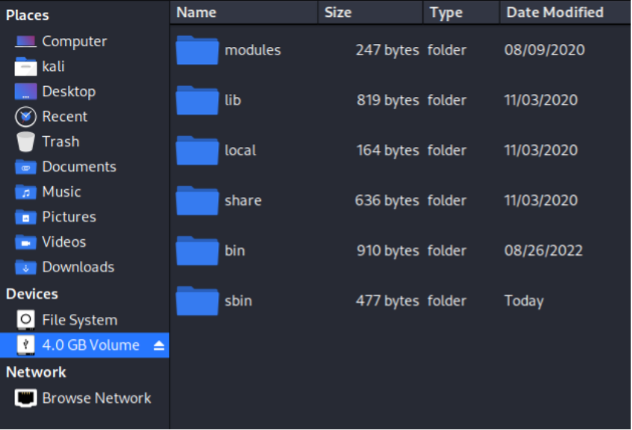Eject the 4.0 GB Volume
The height and width of the screenshot is (430, 632).
[x=158, y=346]
